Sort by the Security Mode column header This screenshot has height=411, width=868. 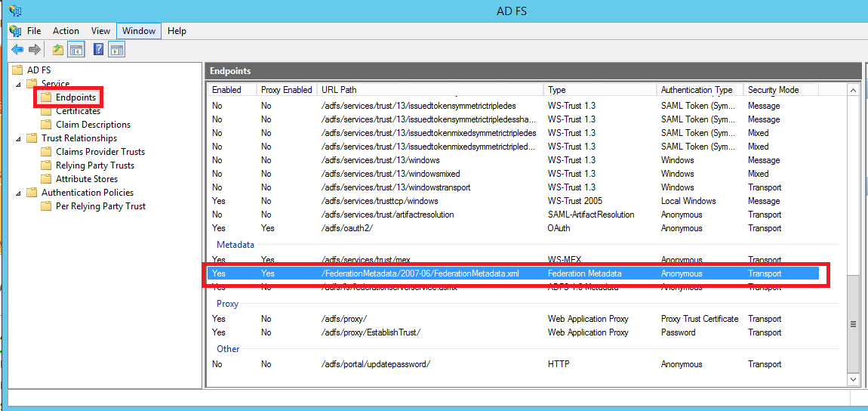coord(780,90)
